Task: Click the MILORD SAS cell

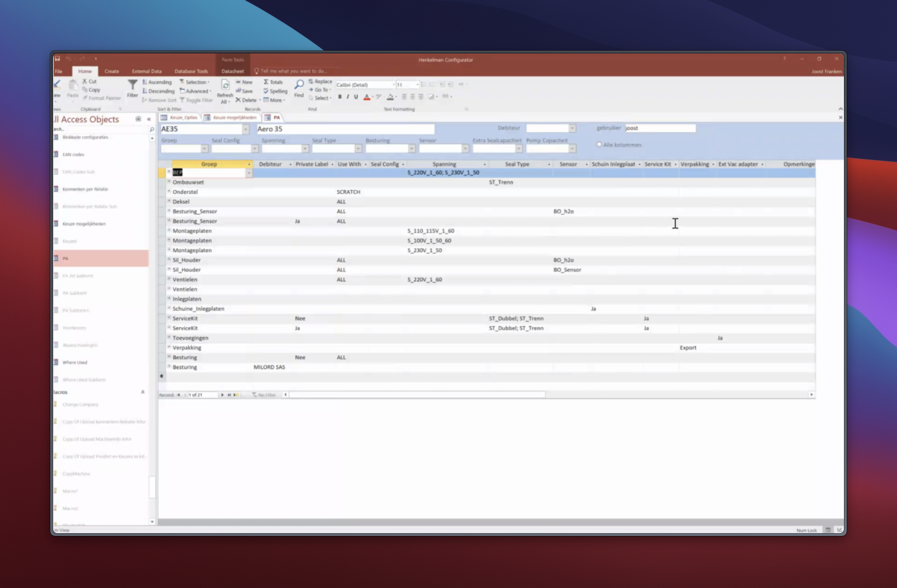Action: (269, 367)
